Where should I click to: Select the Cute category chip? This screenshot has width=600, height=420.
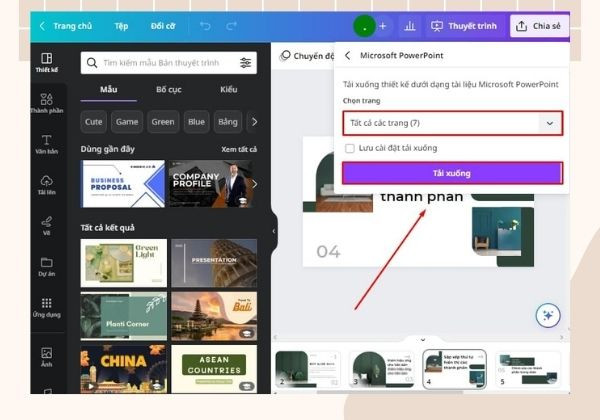(x=94, y=122)
